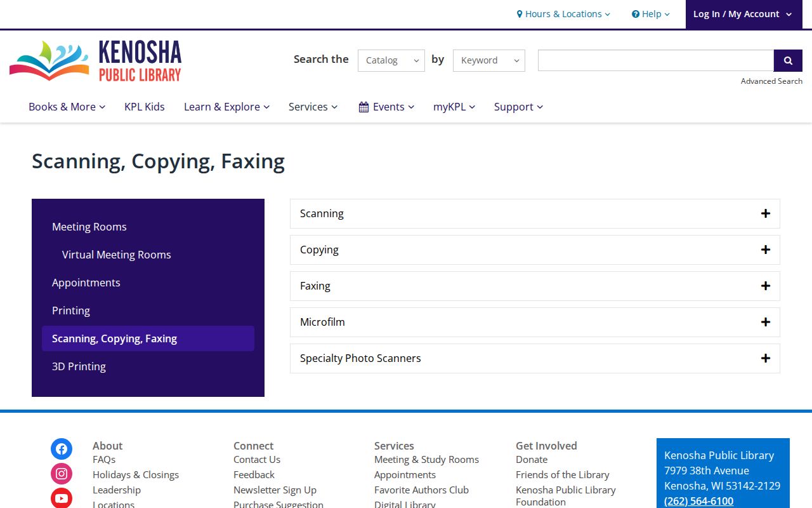The image size is (812, 508).
Task: Expand the Copying accordion section
Action: tap(535, 250)
